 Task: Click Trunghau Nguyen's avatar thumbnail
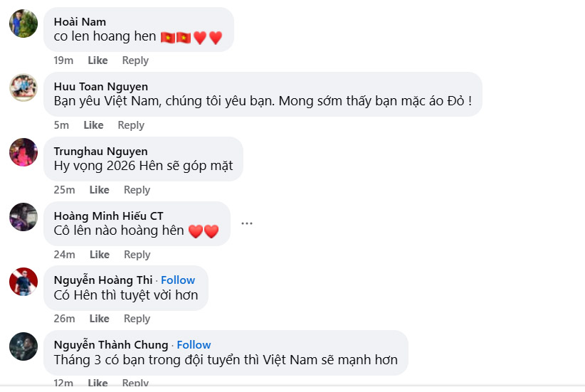(23, 152)
